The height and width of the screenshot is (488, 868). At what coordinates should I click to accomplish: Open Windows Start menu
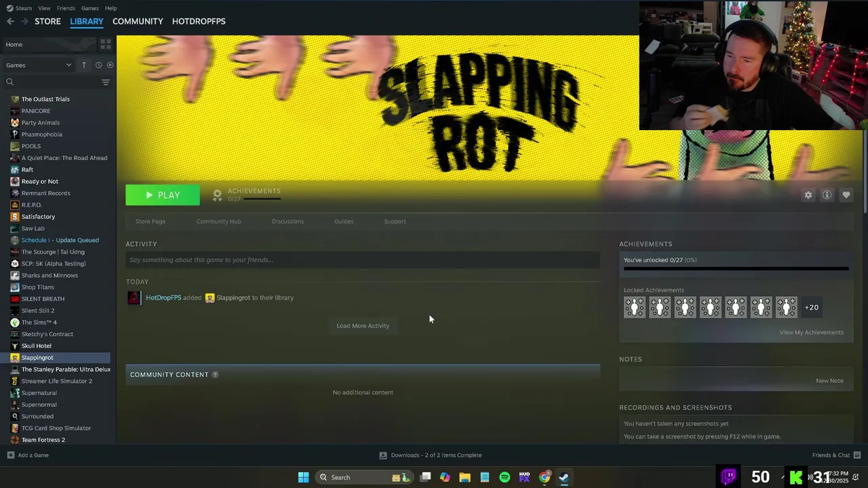(304, 477)
